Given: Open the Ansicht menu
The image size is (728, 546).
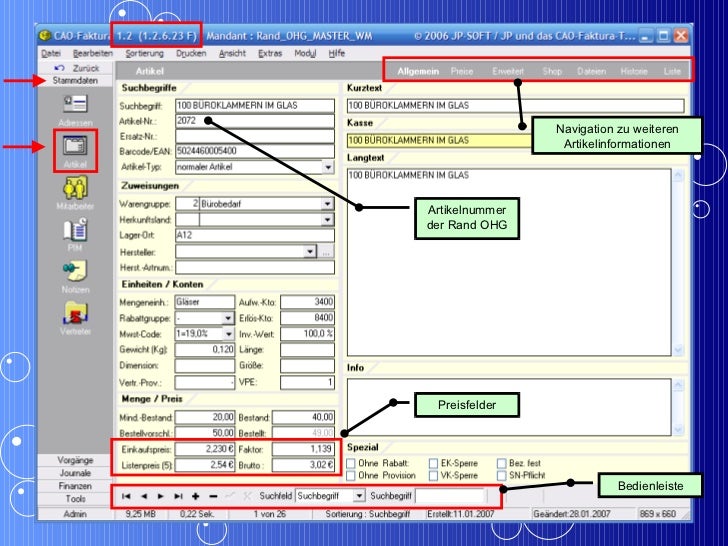Looking at the screenshot, I should (x=232, y=53).
